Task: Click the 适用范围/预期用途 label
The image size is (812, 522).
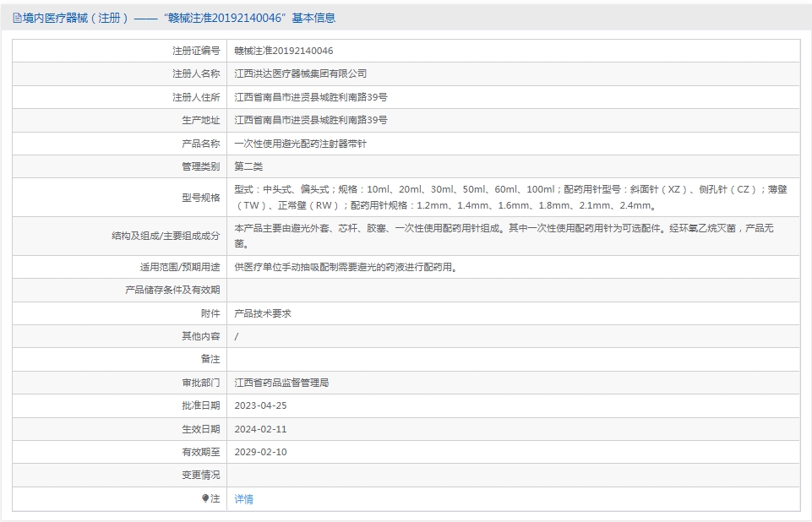Action: pyautogui.click(x=180, y=267)
